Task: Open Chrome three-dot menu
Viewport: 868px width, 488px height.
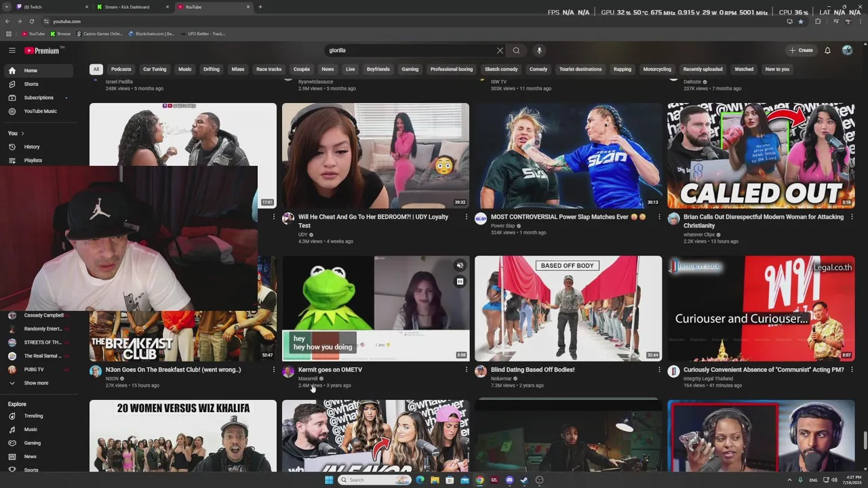Action: 859,21
